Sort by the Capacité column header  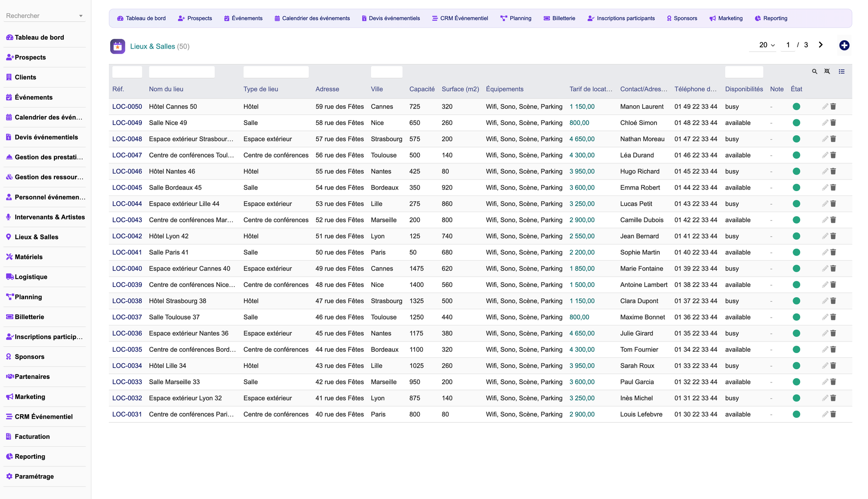pos(422,89)
